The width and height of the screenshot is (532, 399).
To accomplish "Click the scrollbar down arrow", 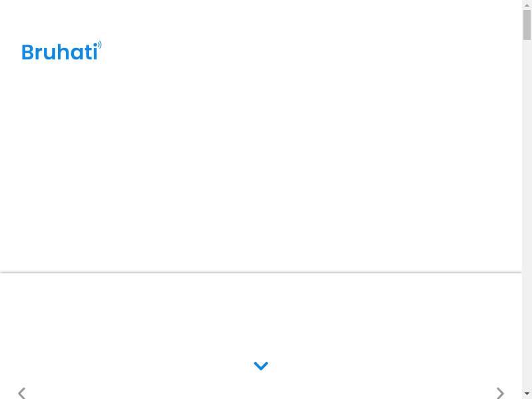I will [527, 394].
